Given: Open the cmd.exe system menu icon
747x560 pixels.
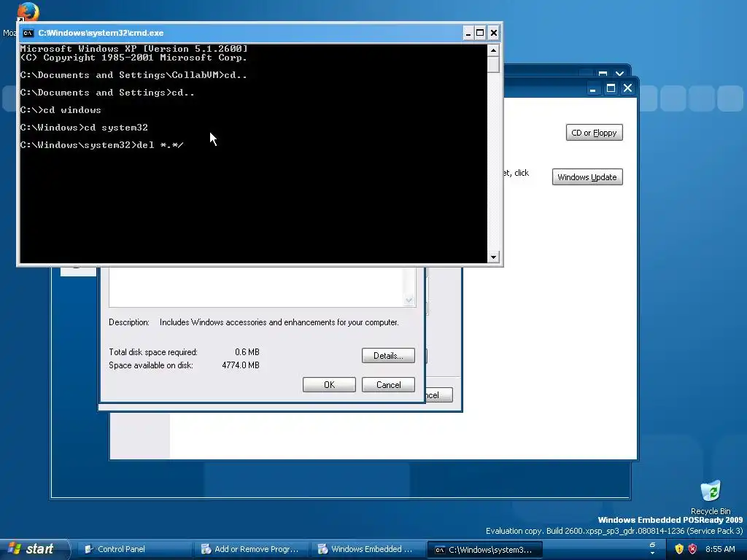Looking at the screenshot, I should (x=28, y=33).
